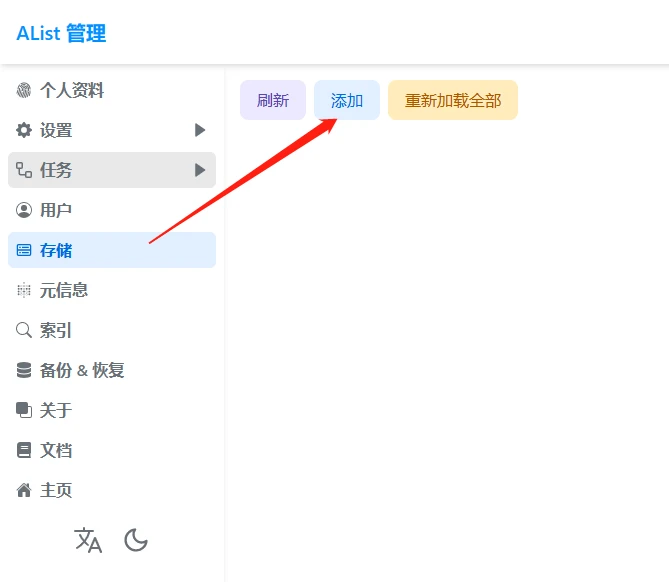Image resolution: width=669 pixels, height=582 pixels.
Task: Open the language translation switcher icon
Action: point(88,540)
